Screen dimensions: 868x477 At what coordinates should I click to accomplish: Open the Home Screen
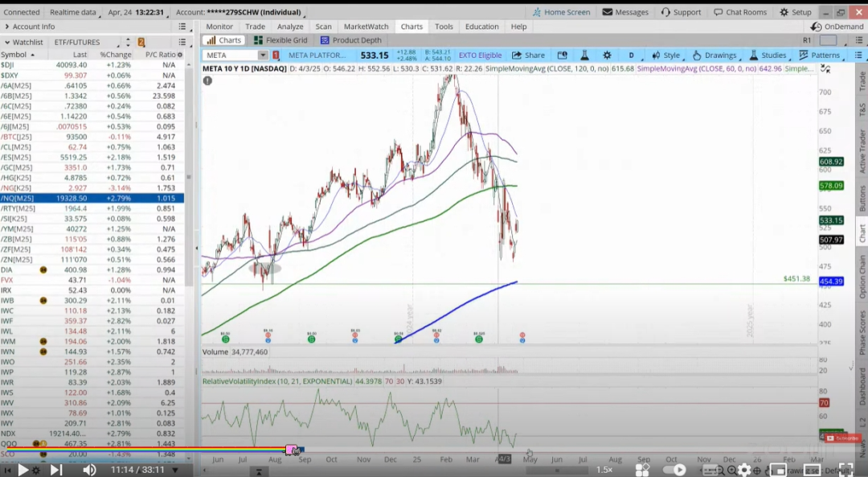click(x=561, y=12)
